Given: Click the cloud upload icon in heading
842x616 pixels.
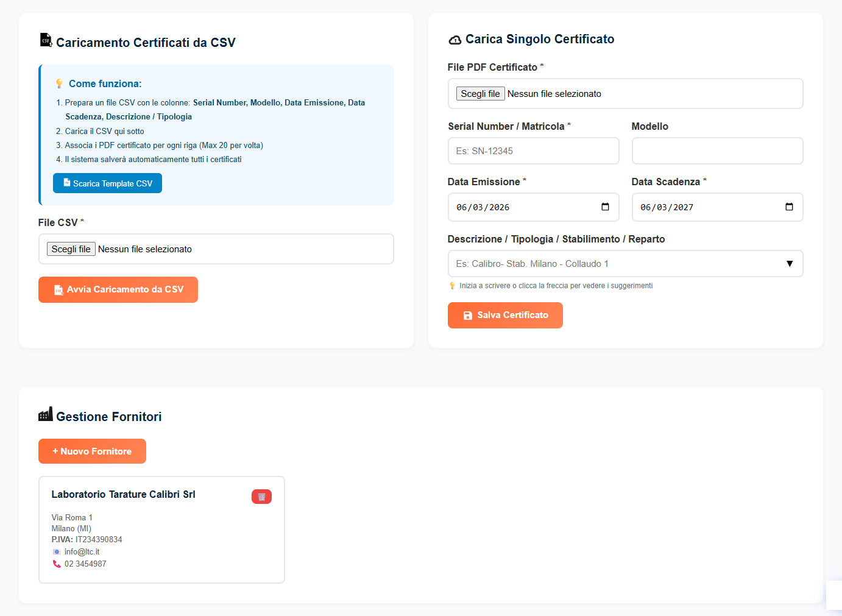Looking at the screenshot, I should 455,40.
